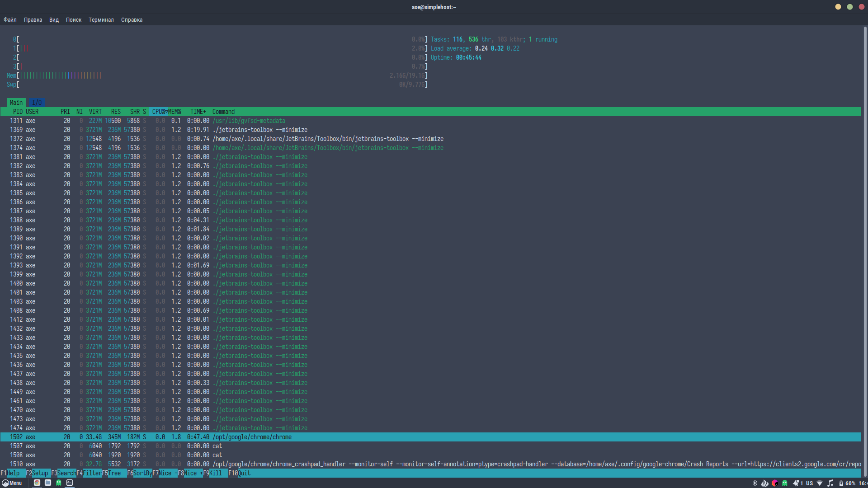Click F7 Nice - in htop footer
The image size is (868, 488).
pyautogui.click(x=165, y=473)
